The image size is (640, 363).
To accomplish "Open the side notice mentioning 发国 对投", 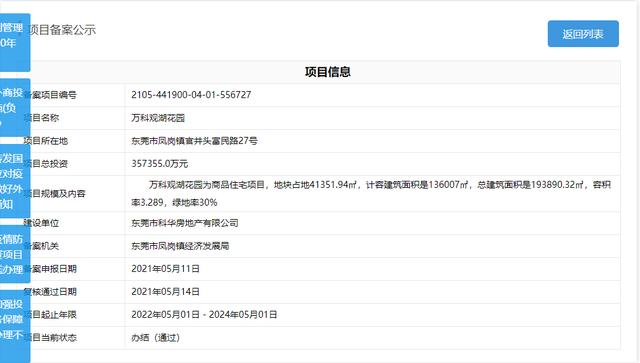I will point(15,181).
